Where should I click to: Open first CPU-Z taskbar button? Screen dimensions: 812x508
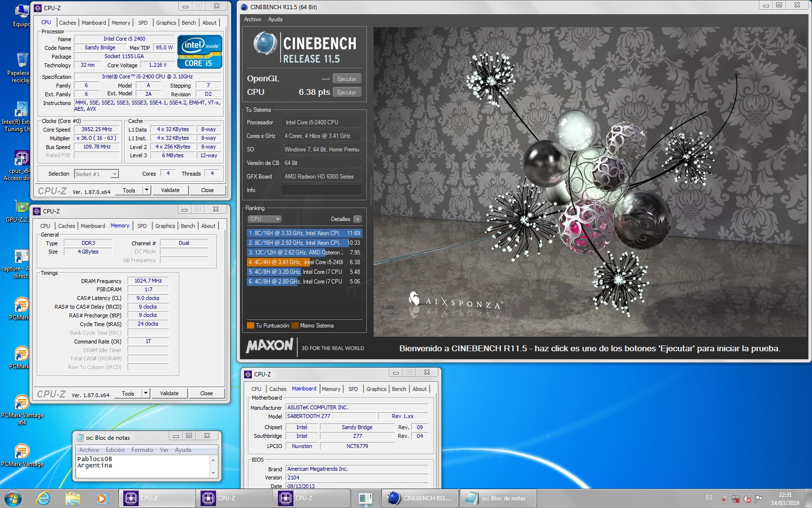[157, 498]
